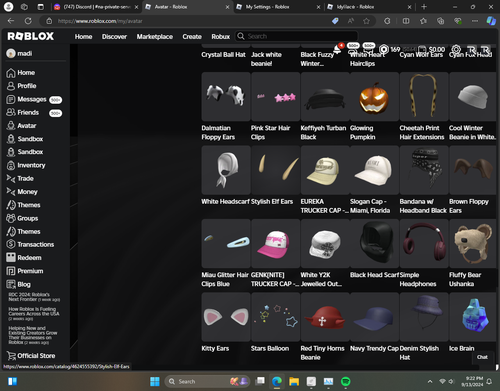Open RDC 2024 blog post link
The width and height of the screenshot is (500, 391).
pyautogui.click(x=34, y=297)
